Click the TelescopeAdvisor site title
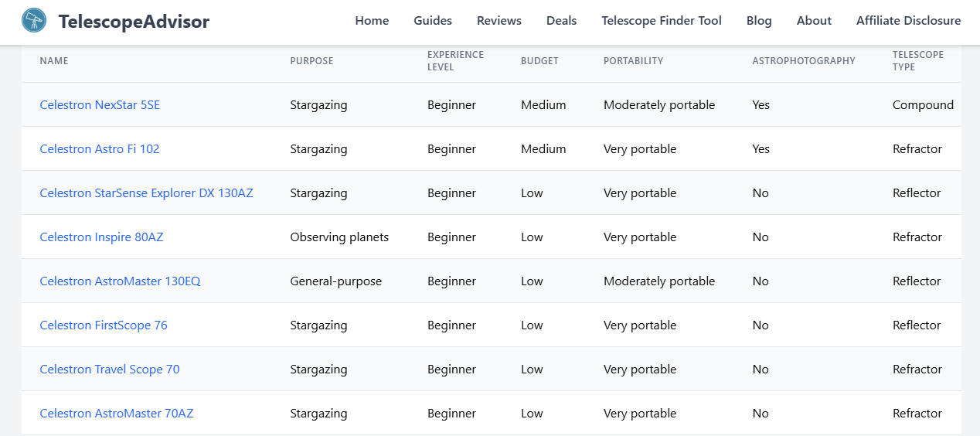 click(134, 22)
